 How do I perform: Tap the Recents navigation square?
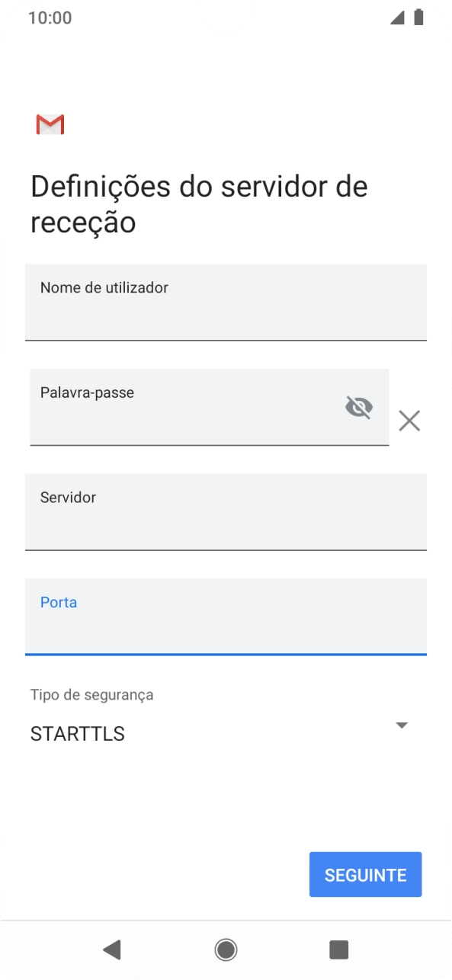[x=338, y=950]
